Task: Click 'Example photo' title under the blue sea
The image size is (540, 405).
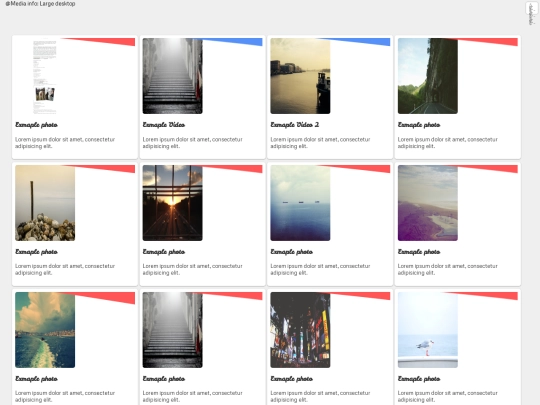Action: 291,252
